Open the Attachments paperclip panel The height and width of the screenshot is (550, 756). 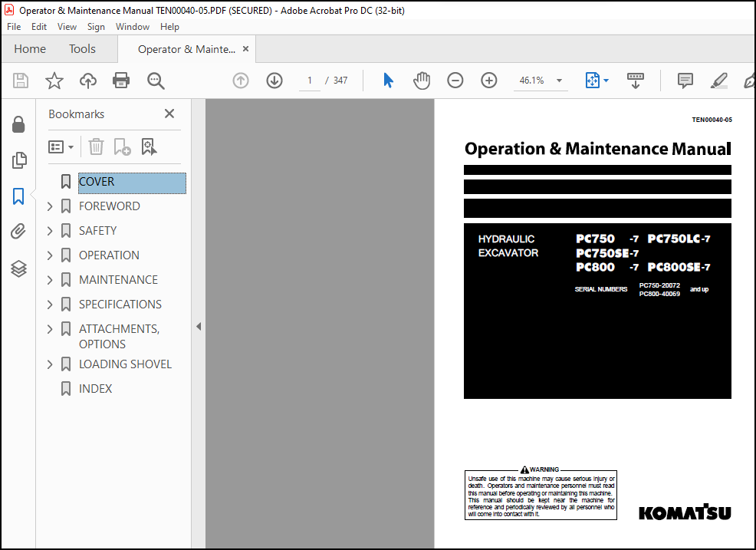point(18,232)
